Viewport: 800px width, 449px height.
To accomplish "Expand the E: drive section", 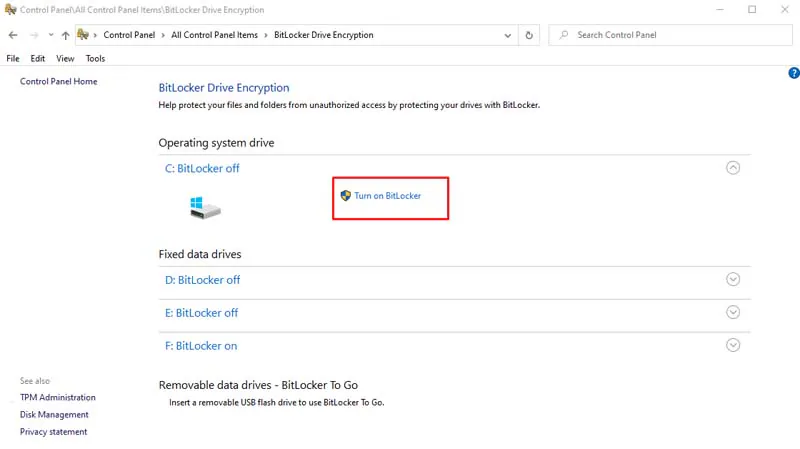I will pyautogui.click(x=733, y=312).
